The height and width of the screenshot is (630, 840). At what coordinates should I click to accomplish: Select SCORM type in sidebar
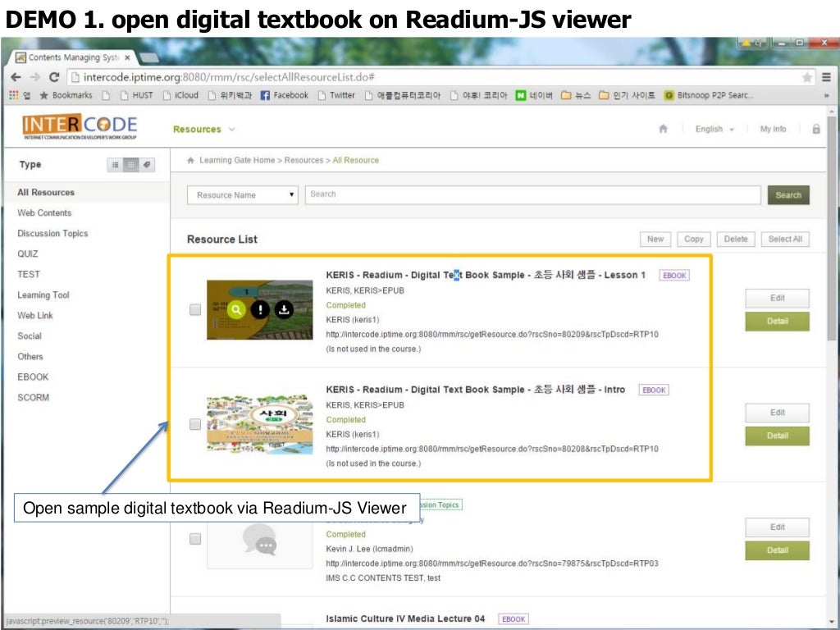(x=33, y=398)
